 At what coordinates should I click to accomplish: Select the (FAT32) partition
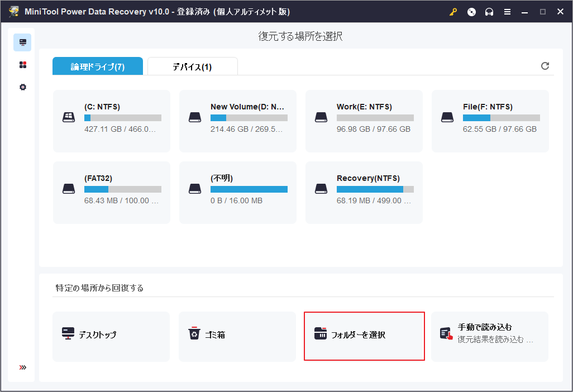[x=112, y=192]
